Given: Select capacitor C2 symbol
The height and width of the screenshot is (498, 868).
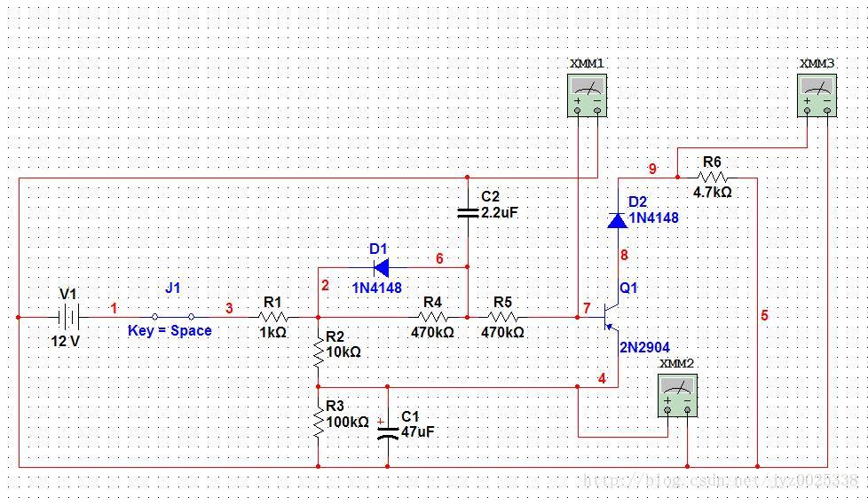Looking at the screenshot, I should pyautogui.click(x=468, y=213).
